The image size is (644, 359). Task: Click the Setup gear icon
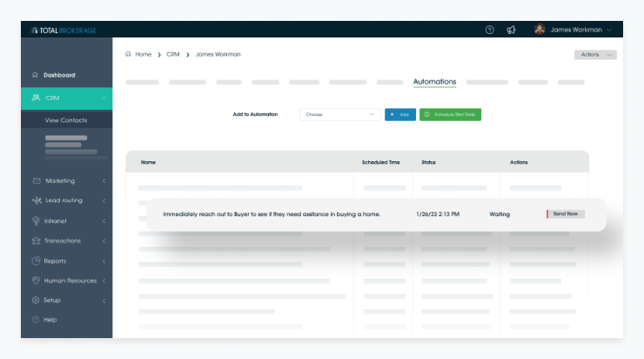(36, 300)
